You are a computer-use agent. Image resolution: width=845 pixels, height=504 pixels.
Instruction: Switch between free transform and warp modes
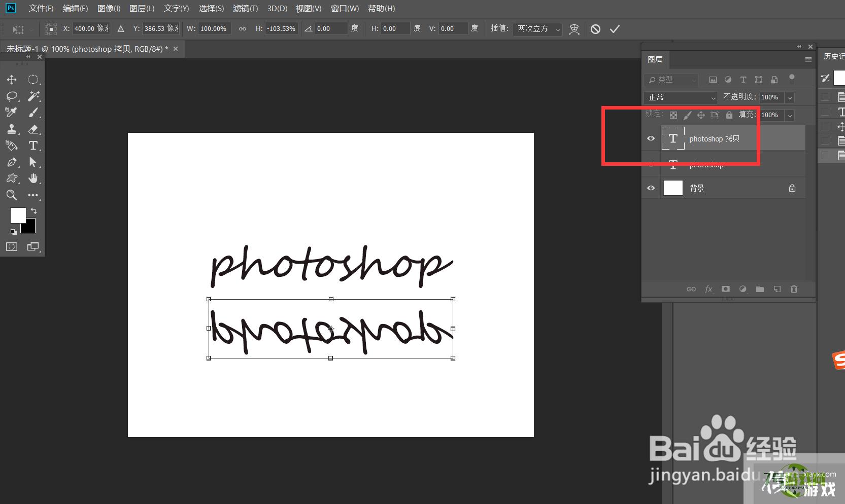[574, 29]
